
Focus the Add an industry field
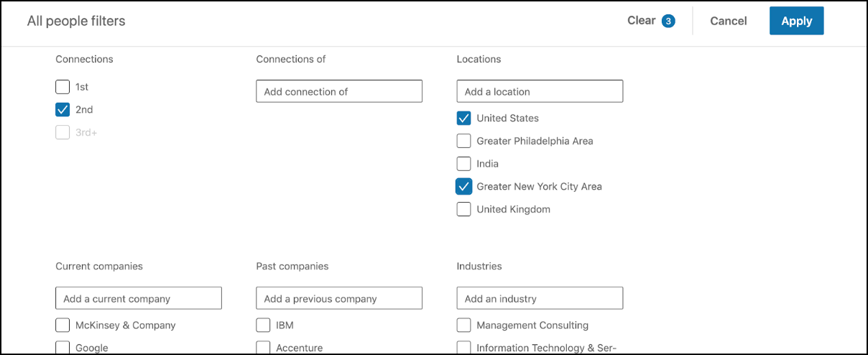tap(540, 298)
